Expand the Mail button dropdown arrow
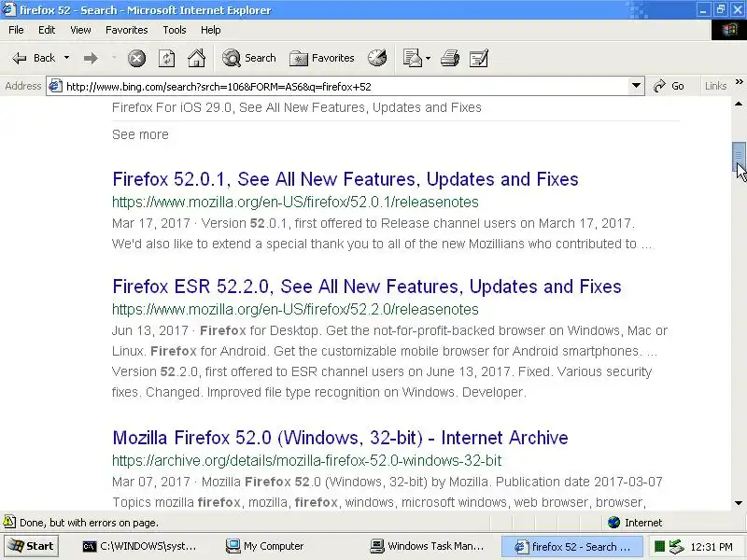747x560 pixels. (x=428, y=58)
